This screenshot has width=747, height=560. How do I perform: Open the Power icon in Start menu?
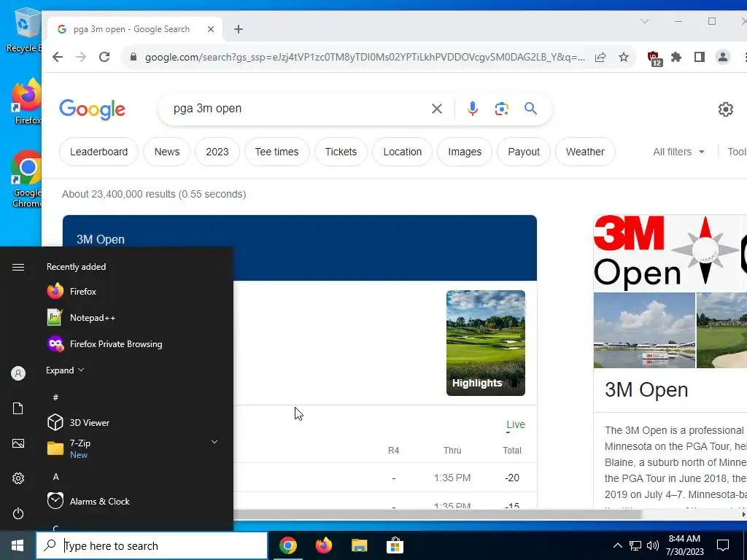(18, 513)
